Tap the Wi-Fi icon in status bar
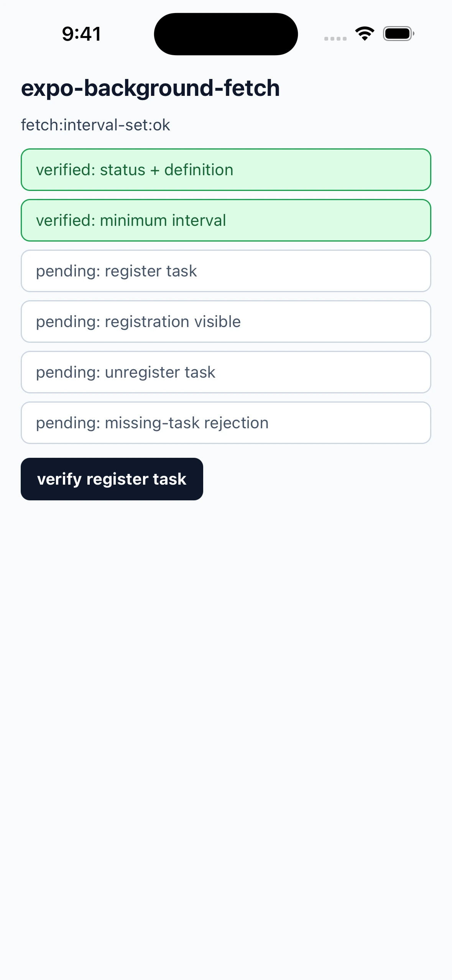This screenshot has height=980, width=452. click(x=365, y=34)
